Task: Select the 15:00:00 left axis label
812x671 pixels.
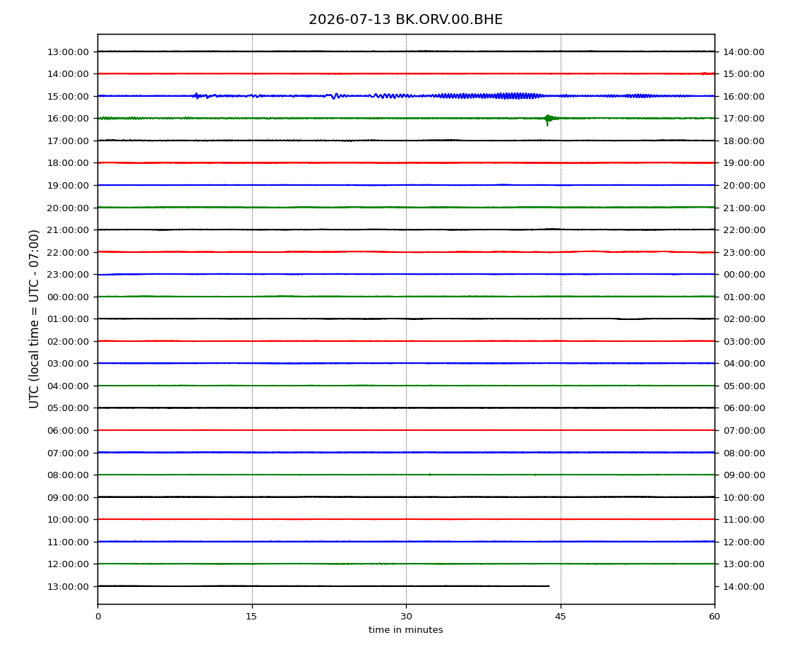Action: coord(68,96)
